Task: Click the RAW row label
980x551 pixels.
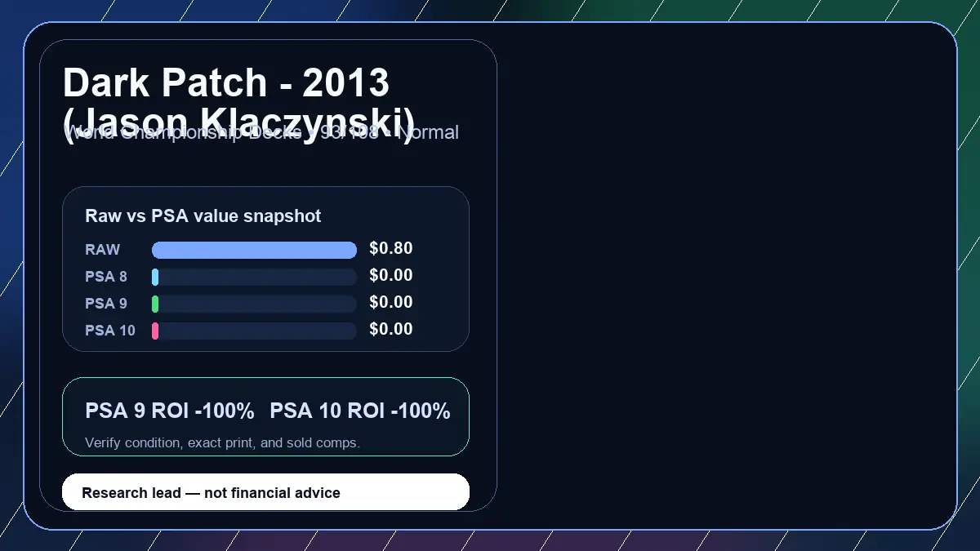Action: 103,250
